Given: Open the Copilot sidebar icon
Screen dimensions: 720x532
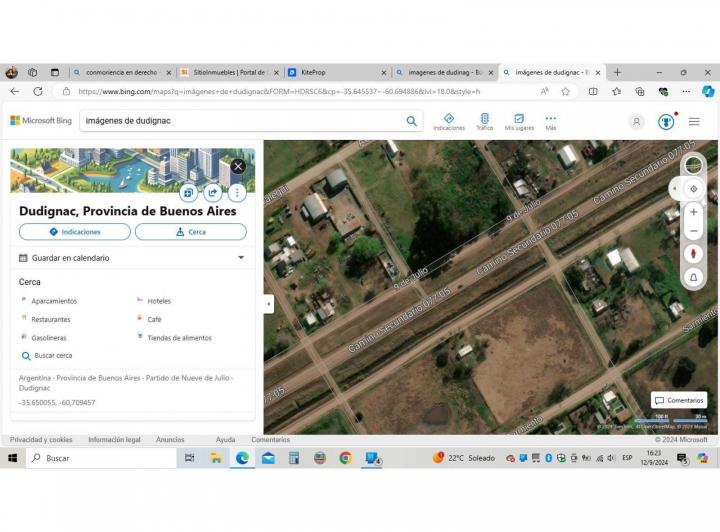Looking at the screenshot, I should point(708,91).
